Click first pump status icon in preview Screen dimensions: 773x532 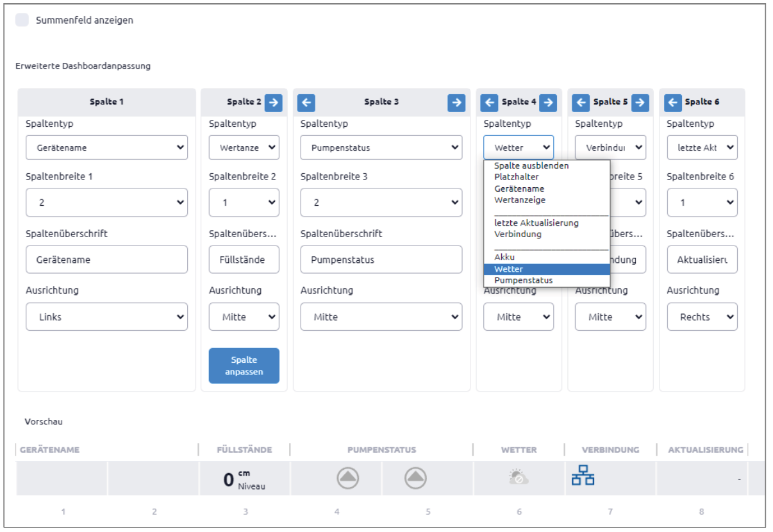pyautogui.click(x=348, y=478)
